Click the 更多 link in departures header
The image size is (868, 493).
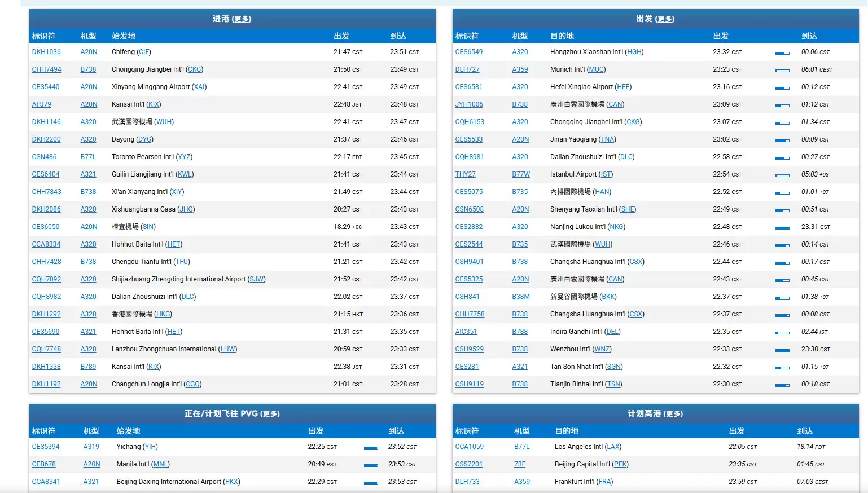point(665,19)
